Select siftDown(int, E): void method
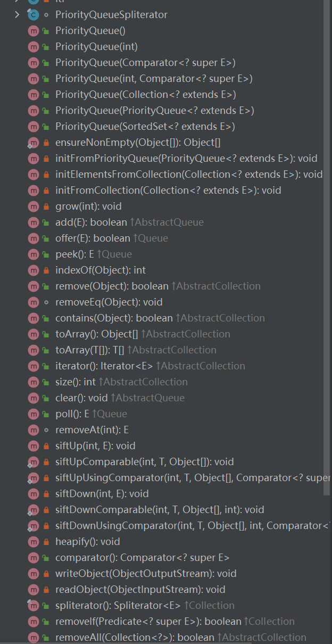Viewport: 332px width, 644px height. coord(102,494)
